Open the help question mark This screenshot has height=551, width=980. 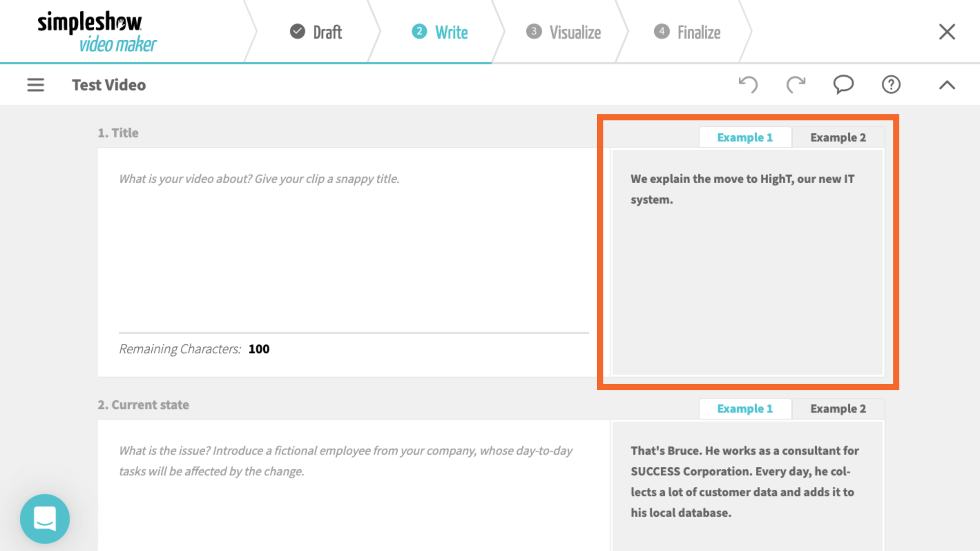[891, 85]
